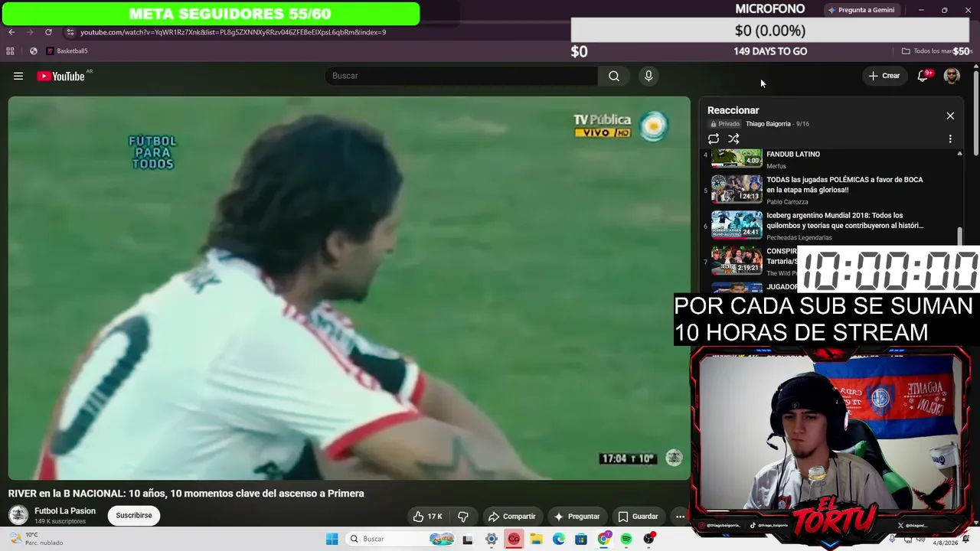The height and width of the screenshot is (551, 980).
Task: Open the playlist three-dot options menu
Action: pos(950,139)
